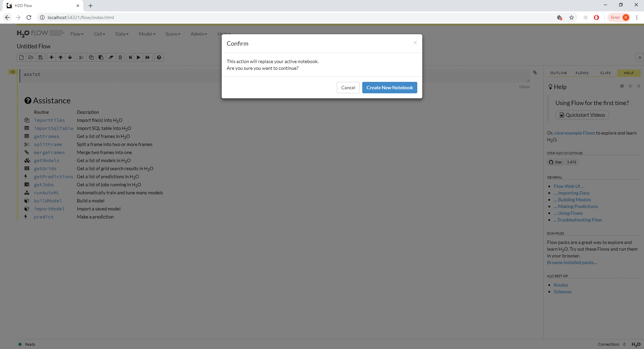Paste cell below with clipboard icon
The image size is (644, 349).
point(101,57)
